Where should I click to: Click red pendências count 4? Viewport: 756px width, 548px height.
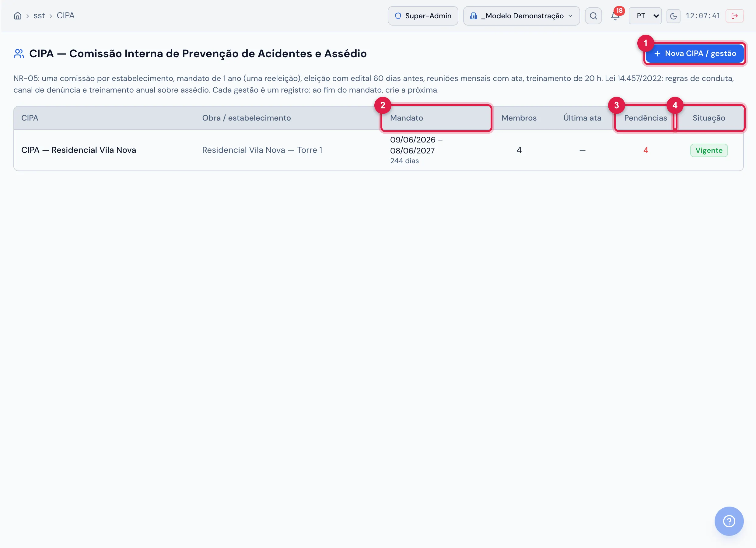coord(645,150)
